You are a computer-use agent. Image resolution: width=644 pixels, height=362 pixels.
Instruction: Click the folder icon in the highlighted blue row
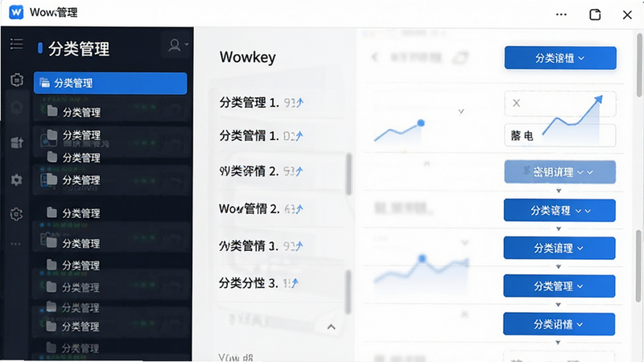44,83
